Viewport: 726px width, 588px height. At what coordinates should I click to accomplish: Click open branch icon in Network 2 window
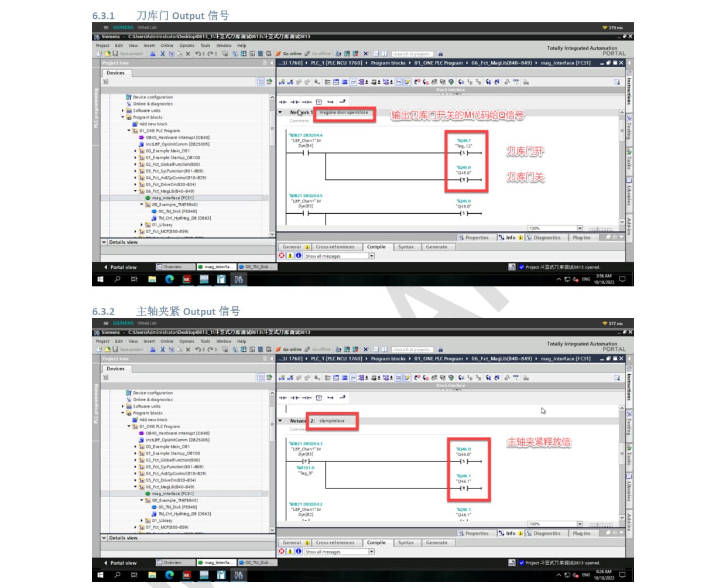coord(331,398)
